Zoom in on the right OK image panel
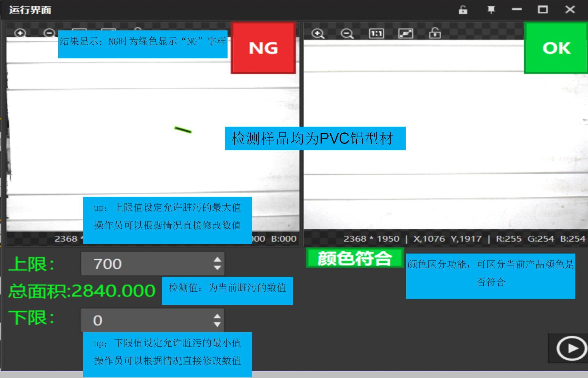Viewport: 588px width, 378px height. 318,33
